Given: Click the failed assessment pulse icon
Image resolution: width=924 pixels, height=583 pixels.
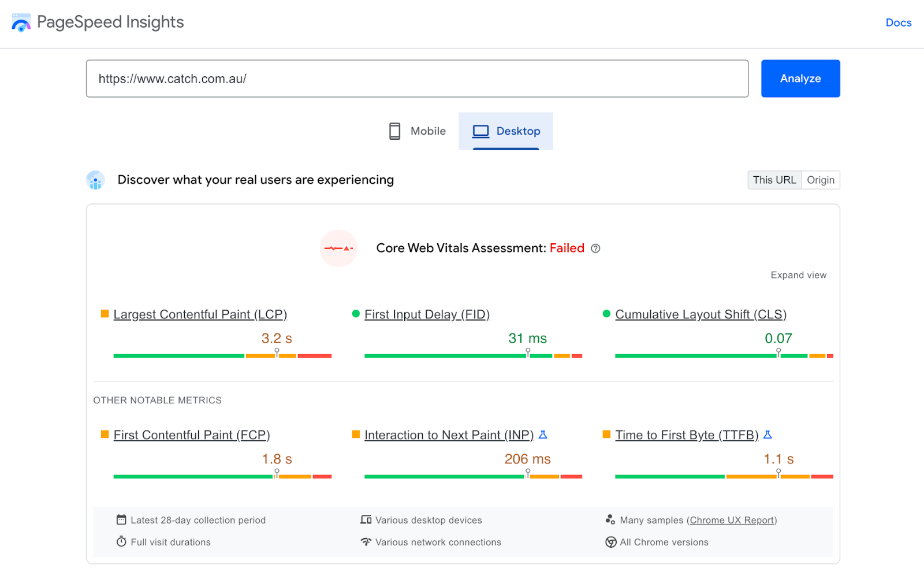Looking at the screenshot, I should [338, 248].
